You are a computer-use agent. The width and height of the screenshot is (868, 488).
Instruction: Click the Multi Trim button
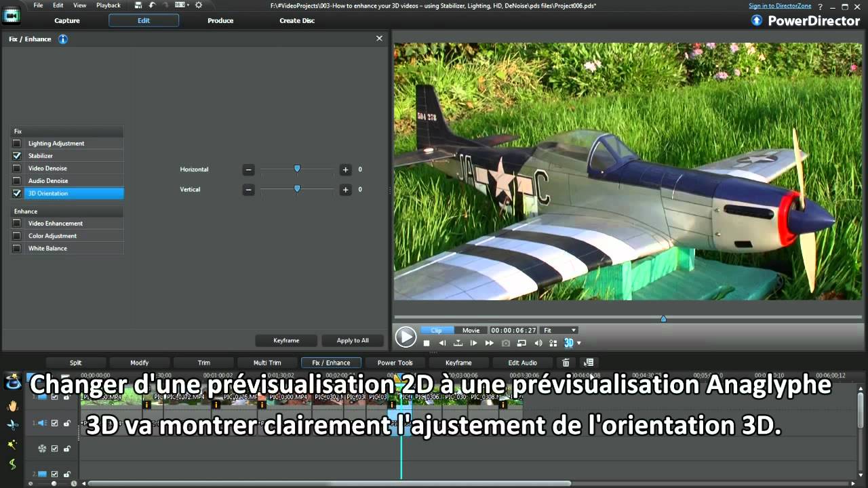pos(267,363)
